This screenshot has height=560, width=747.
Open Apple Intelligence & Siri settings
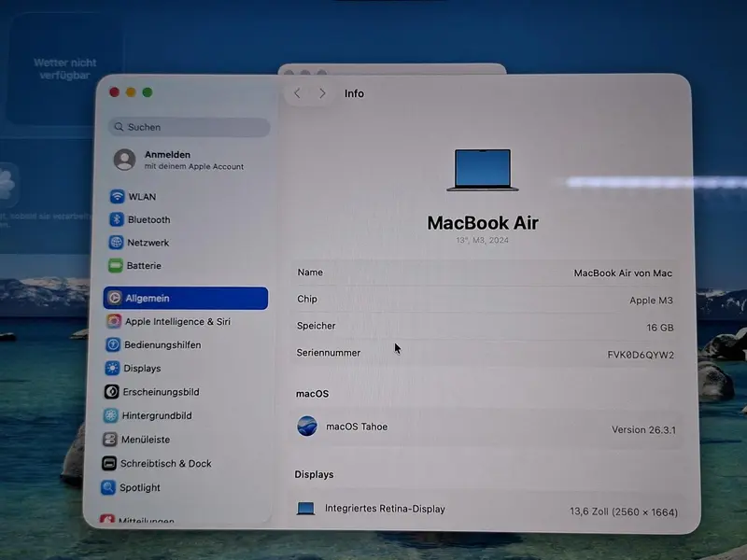click(185, 321)
